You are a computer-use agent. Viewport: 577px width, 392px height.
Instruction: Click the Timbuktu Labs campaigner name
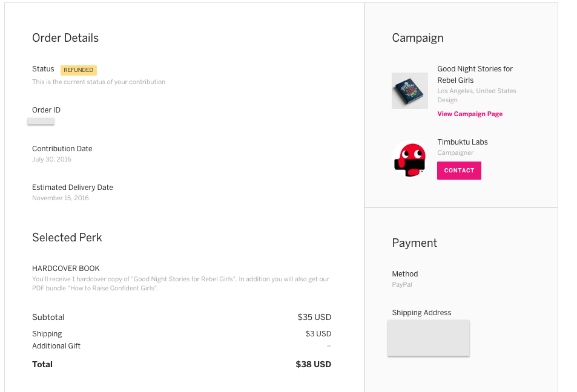click(462, 142)
